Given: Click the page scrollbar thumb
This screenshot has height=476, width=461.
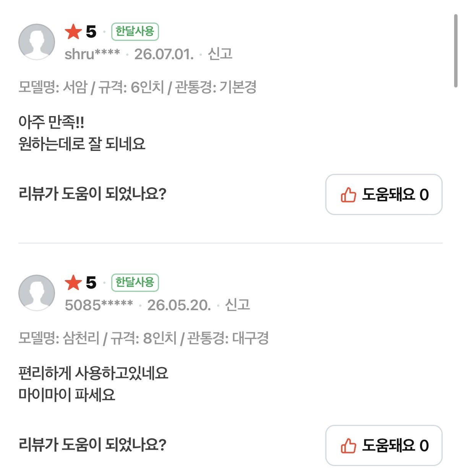Looking at the screenshot, I should coord(456,51).
